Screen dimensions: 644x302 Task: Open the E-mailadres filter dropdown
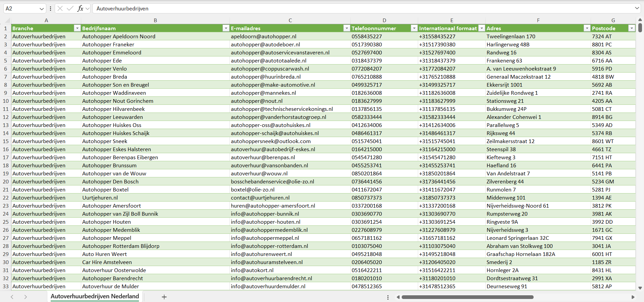click(x=347, y=28)
